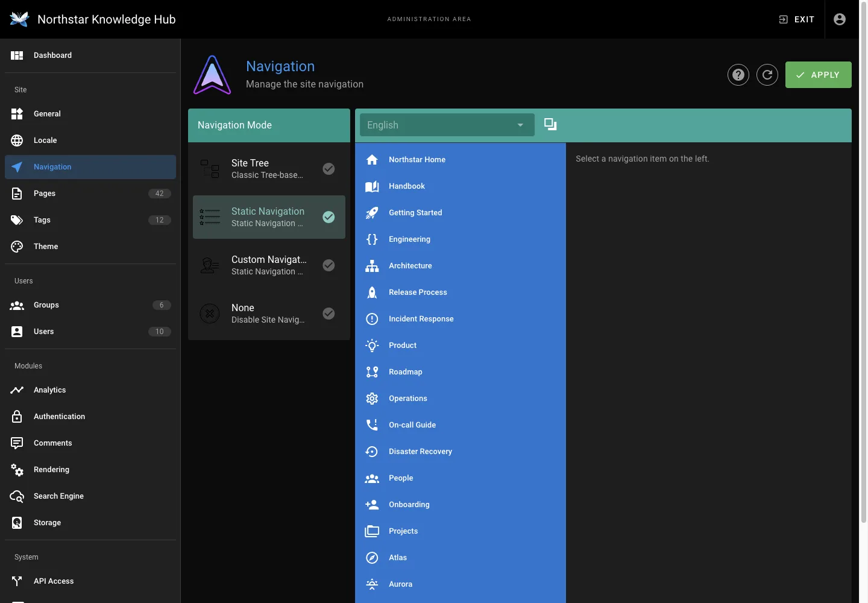Click the add-person icon beside Onboarding

pos(372,505)
